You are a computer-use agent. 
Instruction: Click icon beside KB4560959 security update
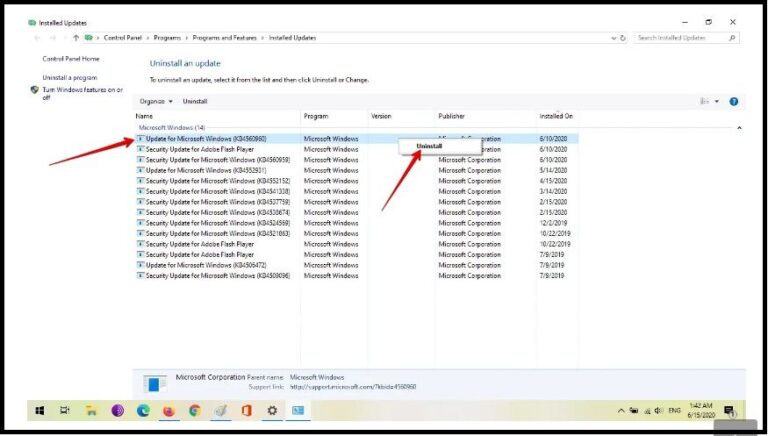point(141,160)
